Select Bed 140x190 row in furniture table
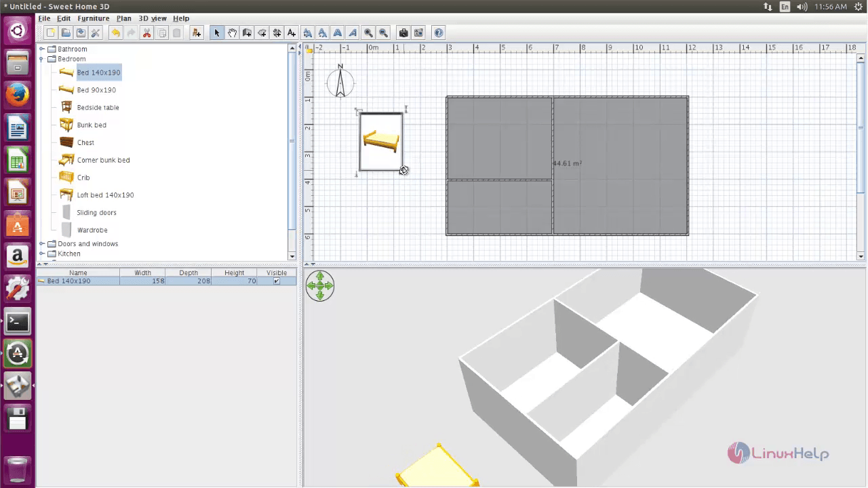This screenshot has height=488, width=868. (x=166, y=281)
